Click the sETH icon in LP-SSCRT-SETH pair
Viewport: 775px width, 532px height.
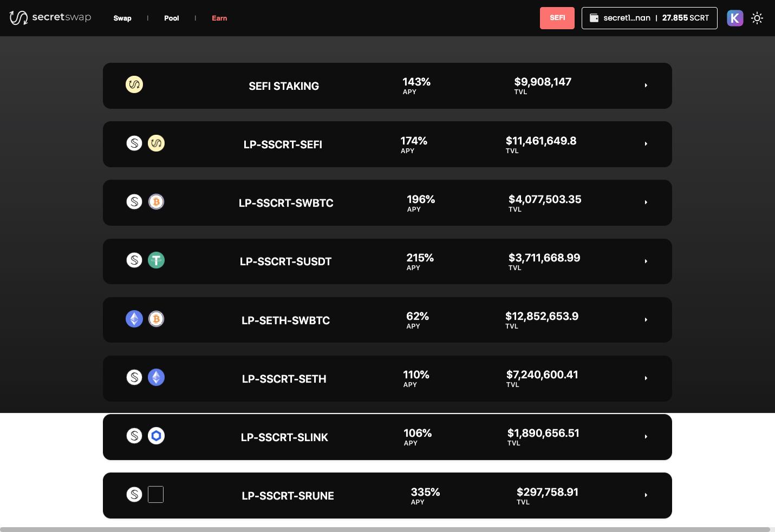[x=156, y=377]
